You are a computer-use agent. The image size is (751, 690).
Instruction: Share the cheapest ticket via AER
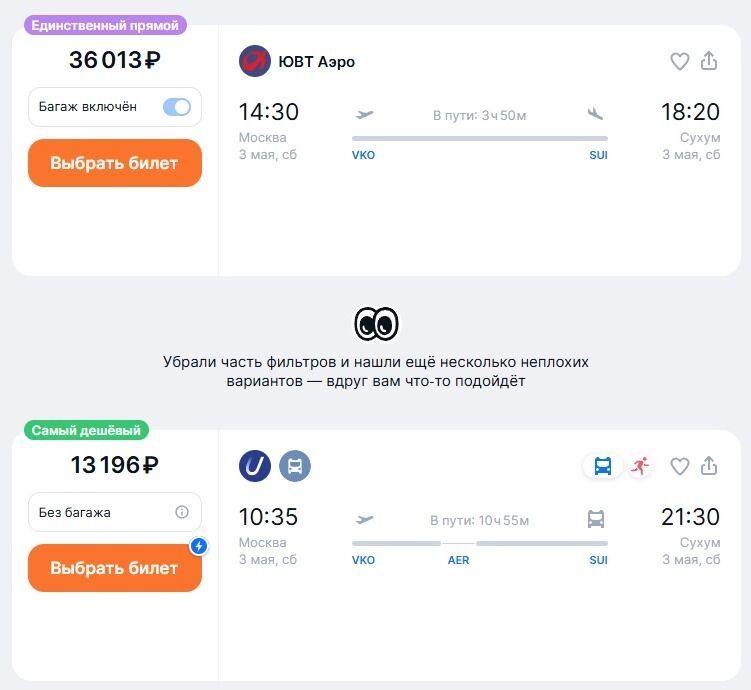coord(709,466)
